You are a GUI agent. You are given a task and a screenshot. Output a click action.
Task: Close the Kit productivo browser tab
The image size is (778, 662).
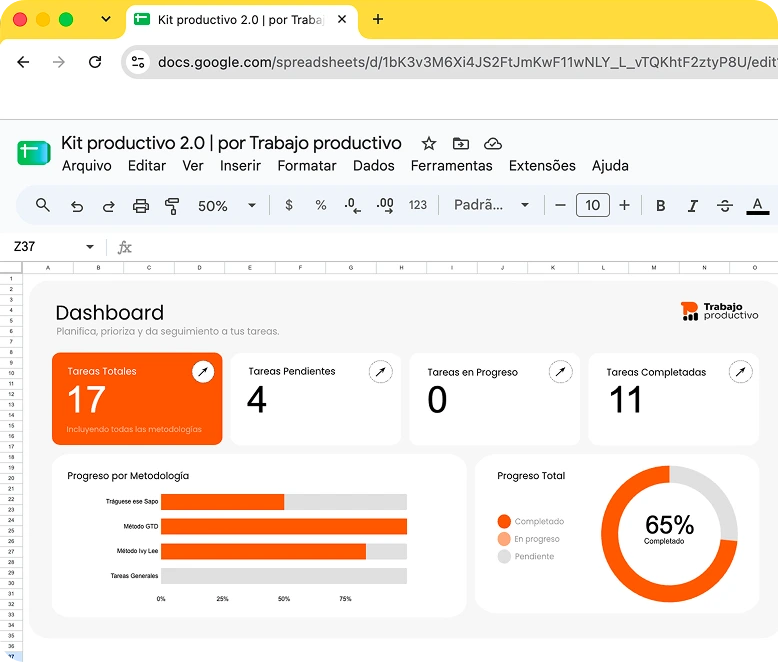click(342, 19)
